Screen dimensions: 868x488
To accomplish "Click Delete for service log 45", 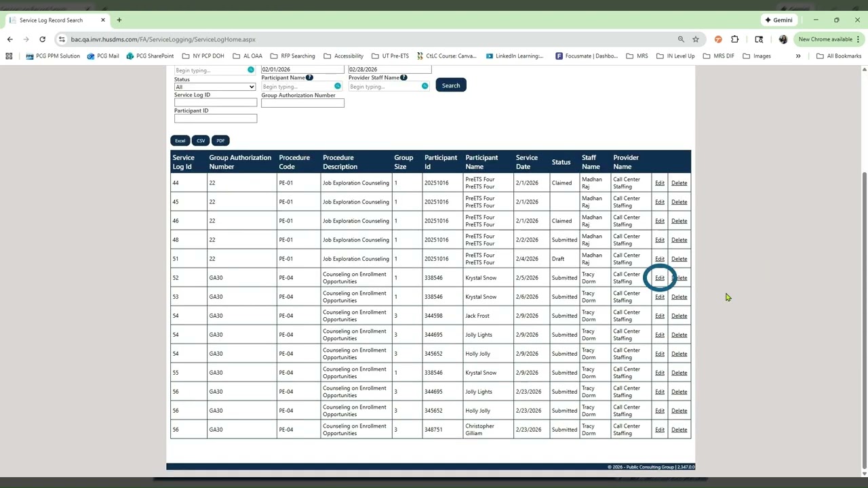I will tap(679, 202).
